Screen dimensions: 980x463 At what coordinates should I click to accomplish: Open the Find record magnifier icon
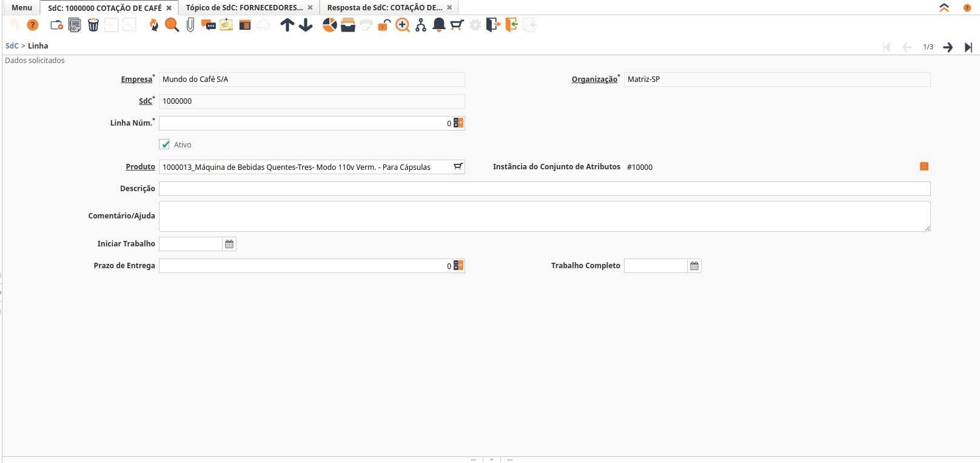click(x=172, y=25)
